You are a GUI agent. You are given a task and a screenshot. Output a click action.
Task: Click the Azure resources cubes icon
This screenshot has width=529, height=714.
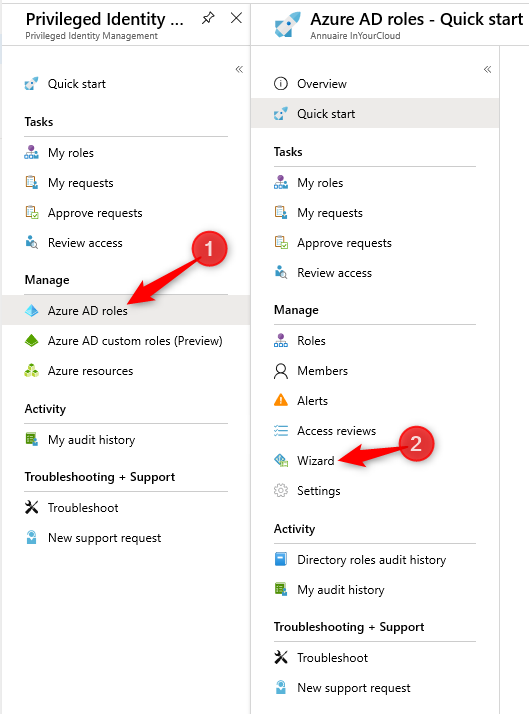31,371
